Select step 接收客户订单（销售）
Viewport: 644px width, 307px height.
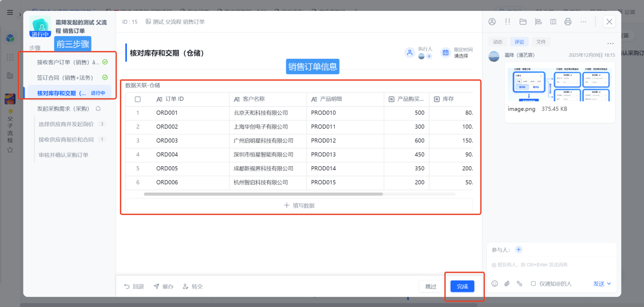[x=67, y=62]
